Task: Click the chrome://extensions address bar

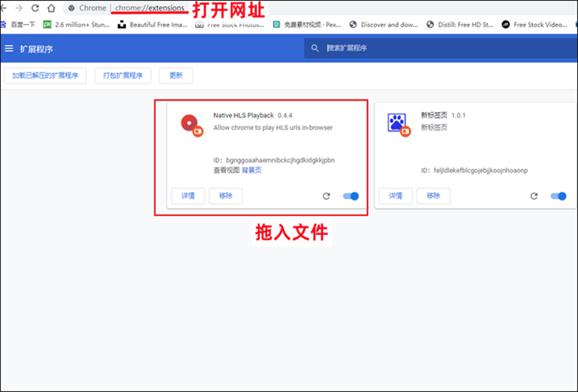Action: pos(149,8)
